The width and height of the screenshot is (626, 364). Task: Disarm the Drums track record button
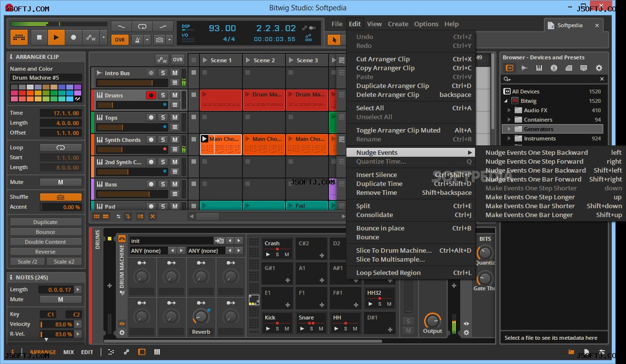(x=151, y=95)
